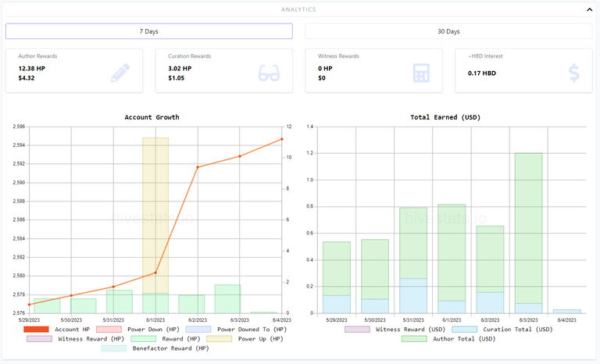This screenshot has height=364, width=600.
Task: Switch to the 7 Days tab
Action: click(x=149, y=31)
